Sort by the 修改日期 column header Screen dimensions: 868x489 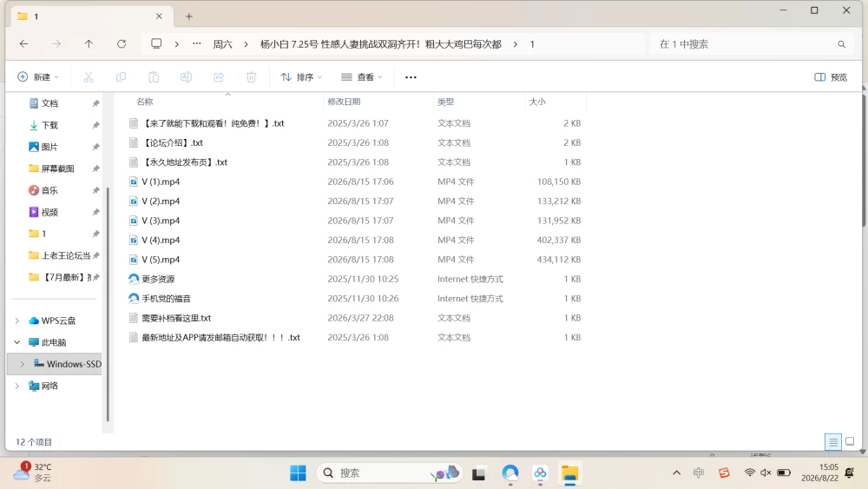[344, 102]
